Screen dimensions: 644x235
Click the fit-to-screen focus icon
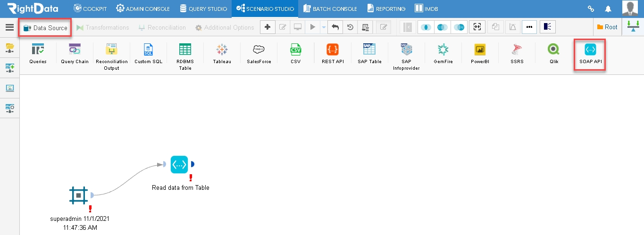pos(477,27)
